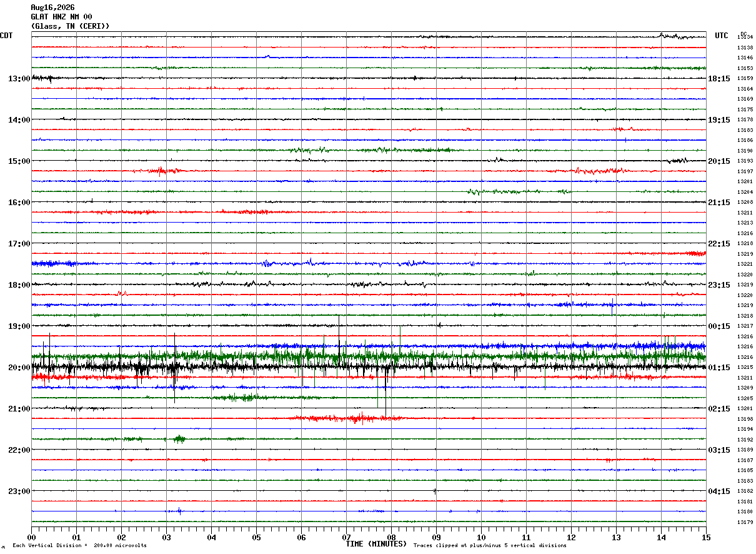Click the CDT timezone header
Viewport: 756px width, 554px height.
click(6, 36)
